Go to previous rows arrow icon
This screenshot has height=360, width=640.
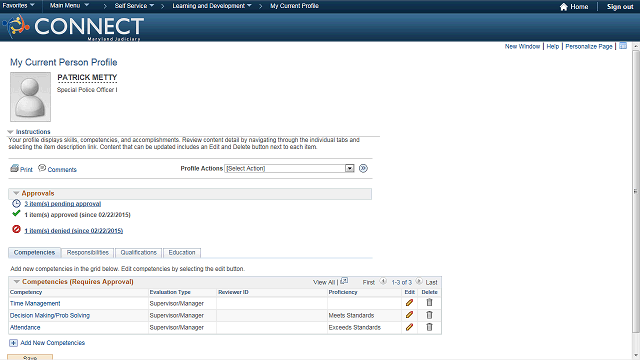(383, 281)
